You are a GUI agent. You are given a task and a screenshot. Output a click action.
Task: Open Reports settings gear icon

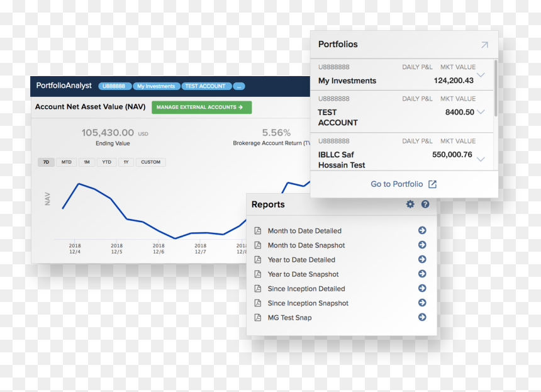coord(410,204)
